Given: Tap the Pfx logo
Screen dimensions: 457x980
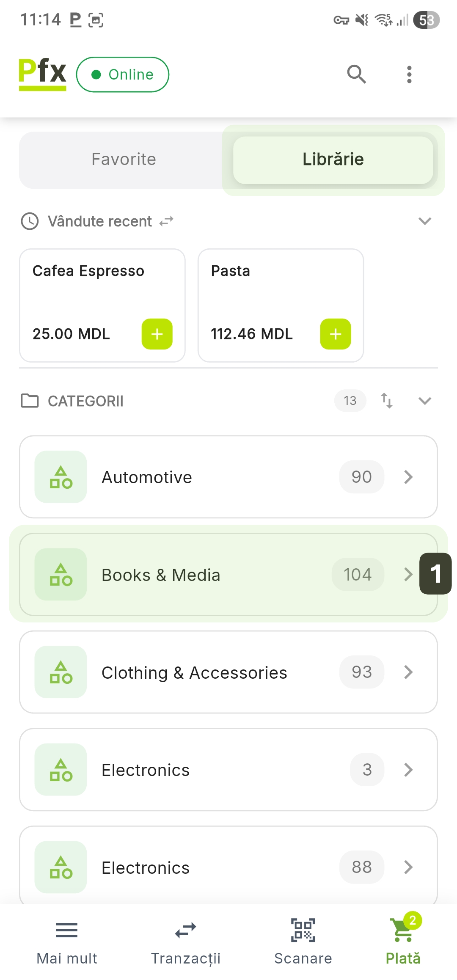Looking at the screenshot, I should (x=42, y=74).
